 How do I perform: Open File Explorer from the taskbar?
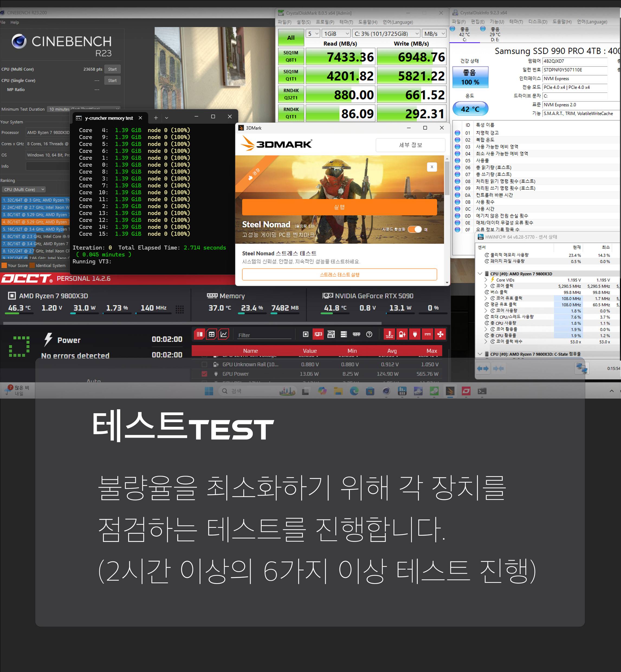tap(338, 391)
